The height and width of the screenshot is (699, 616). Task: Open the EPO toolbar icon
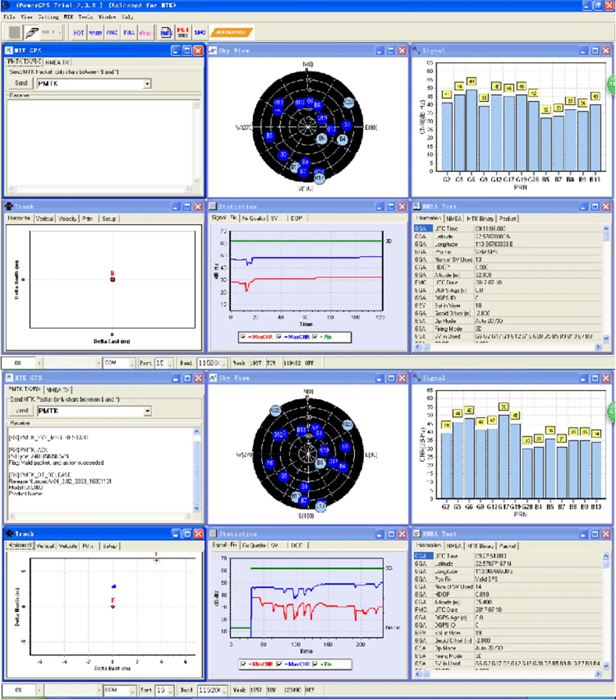[200, 33]
